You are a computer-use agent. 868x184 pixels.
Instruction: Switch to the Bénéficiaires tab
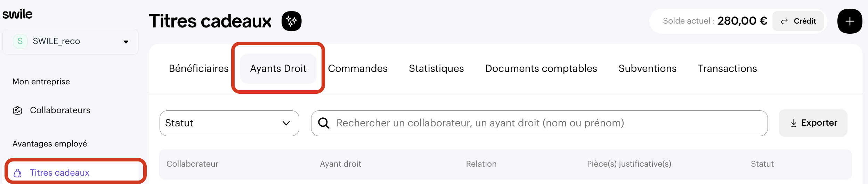pos(198,68)
